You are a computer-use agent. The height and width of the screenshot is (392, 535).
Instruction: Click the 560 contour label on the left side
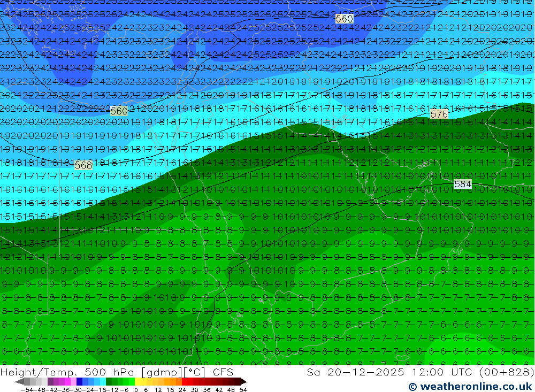119,111
